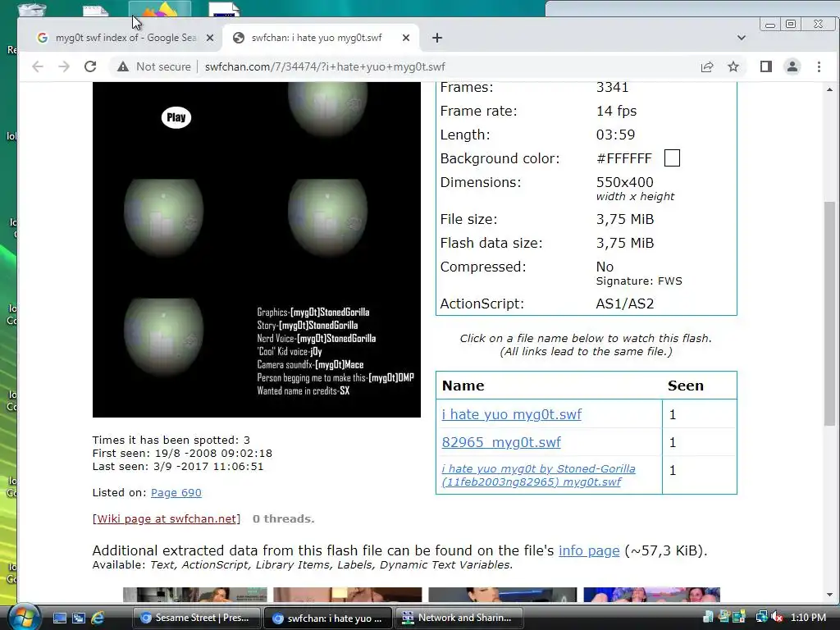Click the 'Name' column header
Screen dimensions: 840x630
(463, 386)
